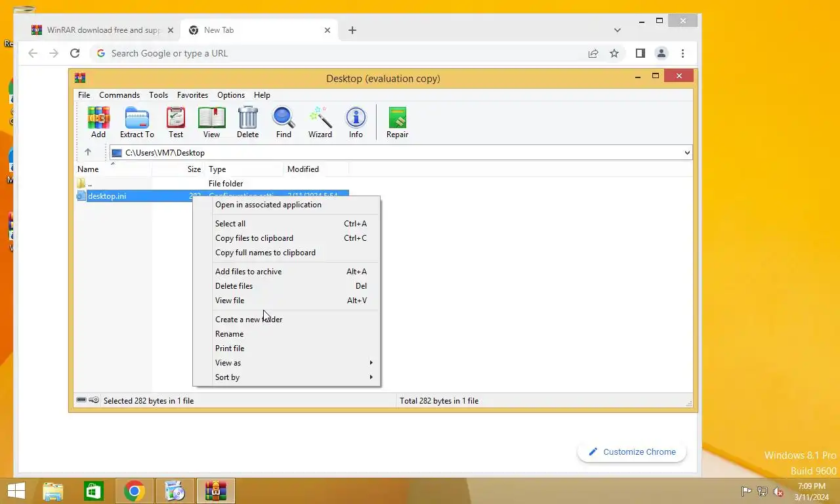Open File Explorer from the taskbar
Image resolution: width=840 pixels, height=504 pixels.
[53, 491]
